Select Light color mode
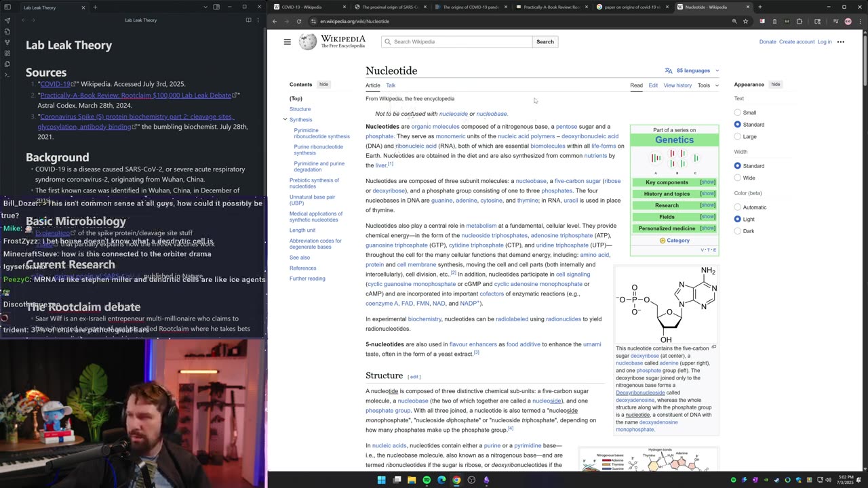The height and width of the screenshot is (488, 868). coord(738,219)
